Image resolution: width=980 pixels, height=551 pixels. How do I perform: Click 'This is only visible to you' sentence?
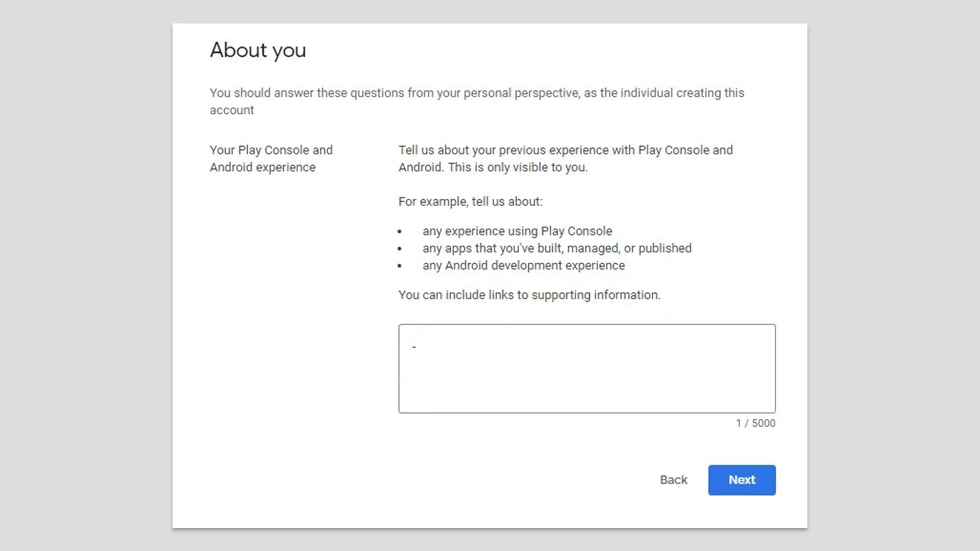[x=518, y=167]
